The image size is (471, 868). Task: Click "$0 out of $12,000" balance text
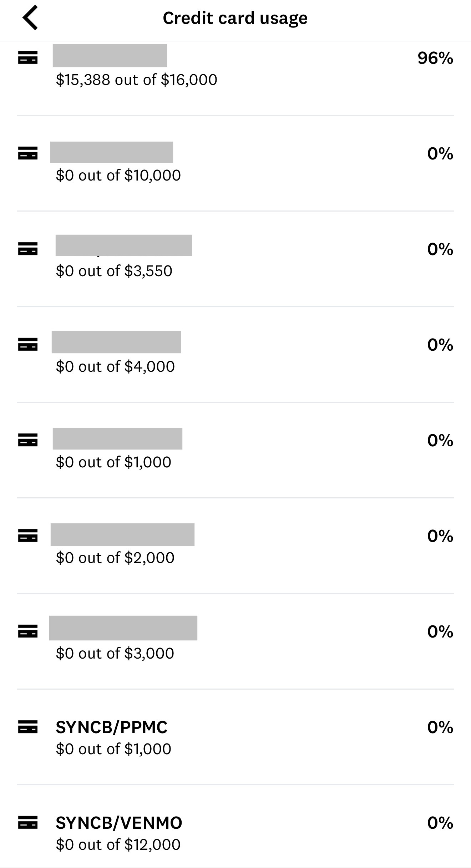[118, 844]
